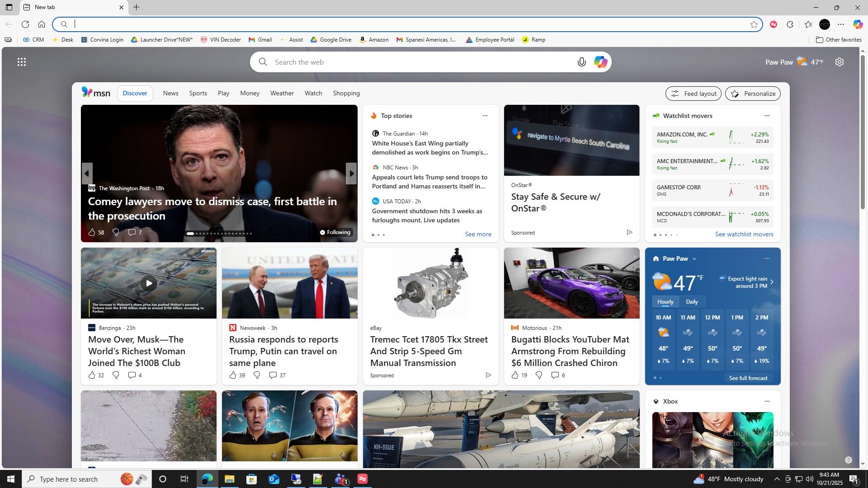Click the Personalize button
The height and width of the screenshot is (488, 868).
pos(753,94)
